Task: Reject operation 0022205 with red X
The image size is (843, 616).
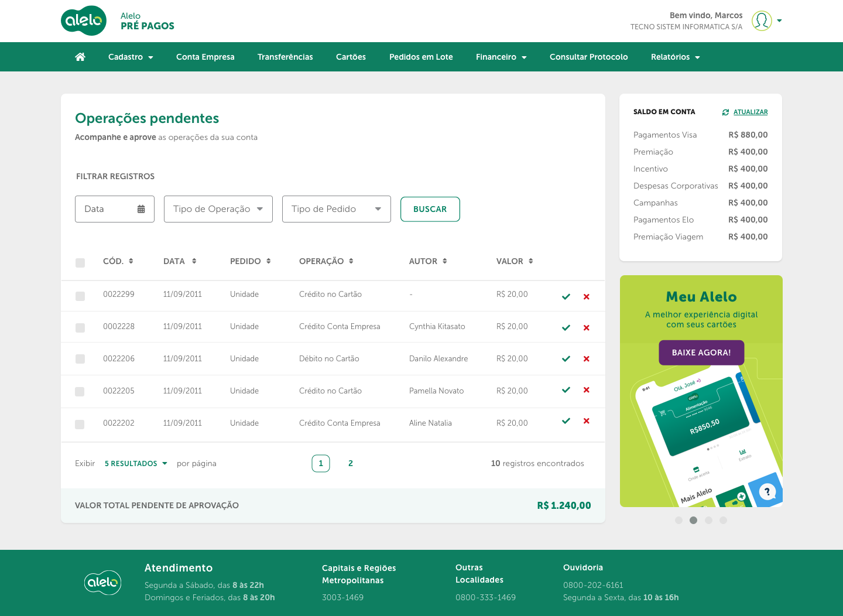Action: coord(586,390)
